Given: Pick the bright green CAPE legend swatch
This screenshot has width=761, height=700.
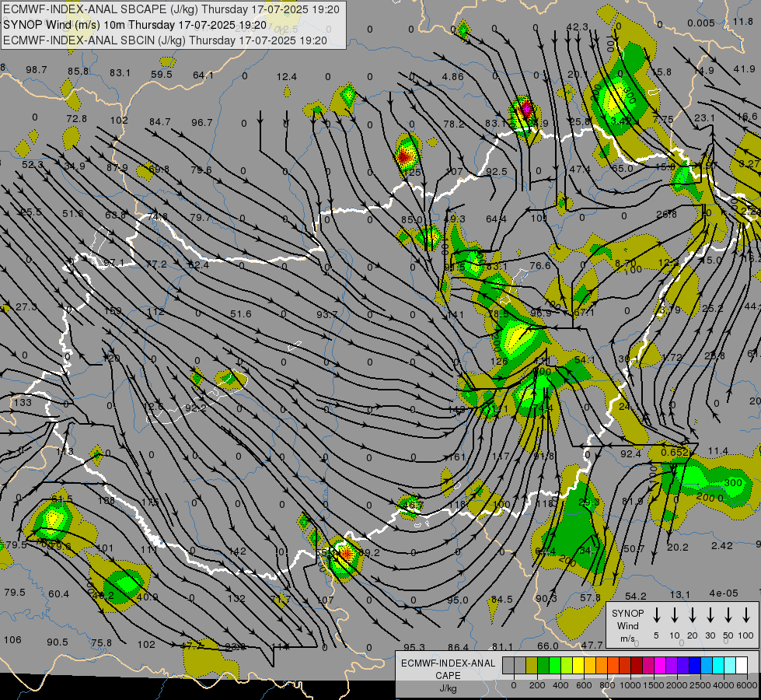Looking at the screenshot, I should (x=555, y=665).
